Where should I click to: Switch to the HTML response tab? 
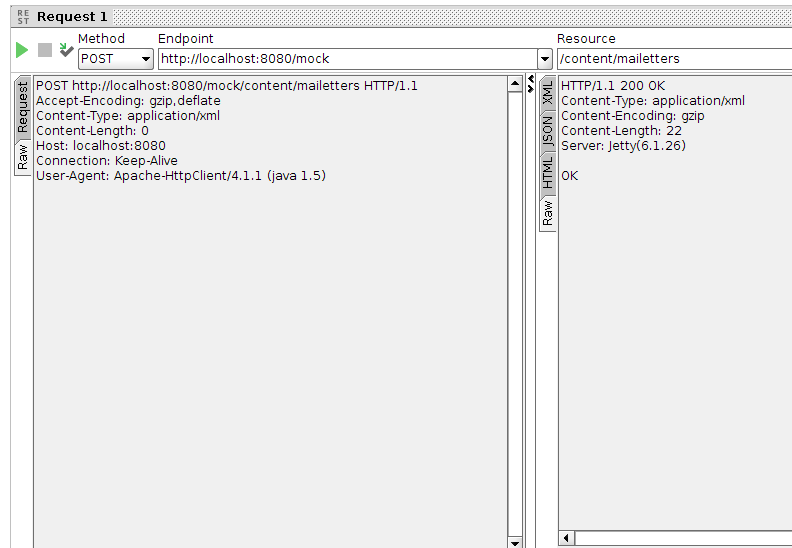point(548,172)
